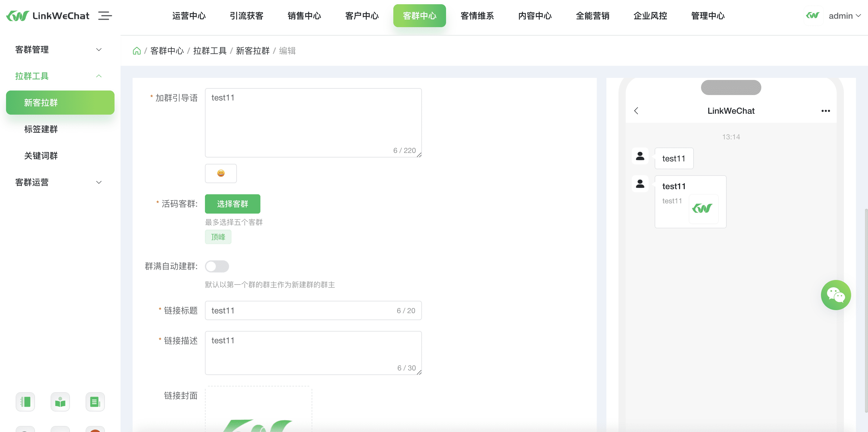Screen dimensions: 868x432
Task: Open the floating WeChat chat bubble
Action: 835,295
